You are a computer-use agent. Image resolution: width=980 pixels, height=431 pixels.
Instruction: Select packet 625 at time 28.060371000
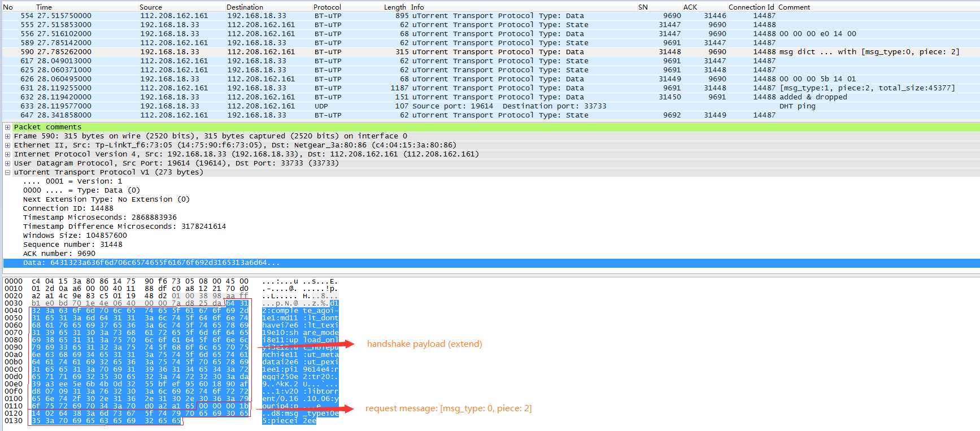491,70
